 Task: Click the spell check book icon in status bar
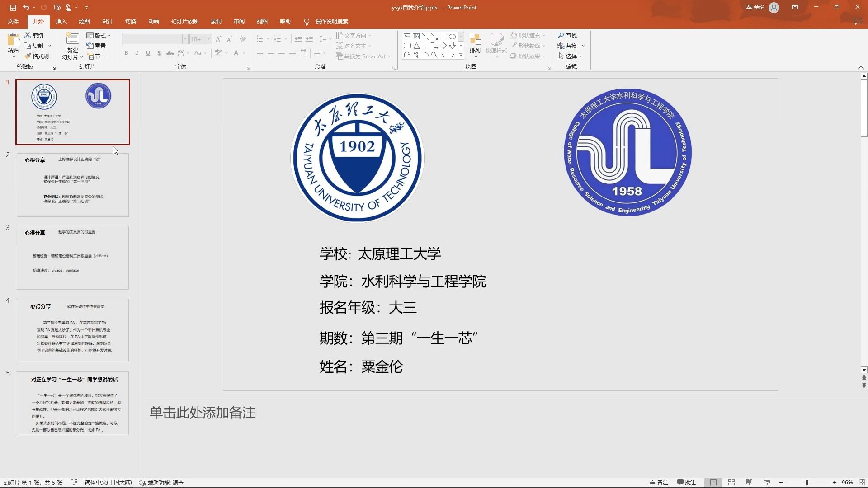click(x=74, y=483)
